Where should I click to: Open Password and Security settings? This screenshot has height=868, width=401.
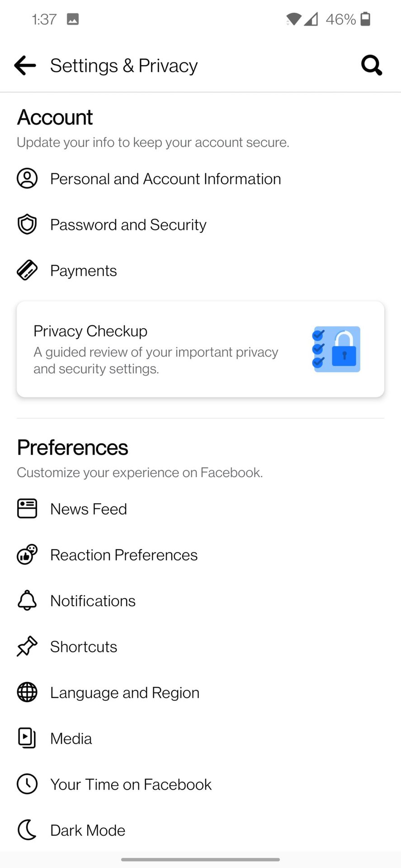tap(128, 225)
